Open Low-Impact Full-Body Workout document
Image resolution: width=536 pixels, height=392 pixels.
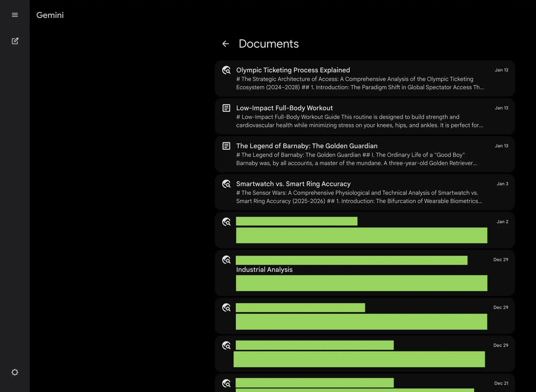284,108
